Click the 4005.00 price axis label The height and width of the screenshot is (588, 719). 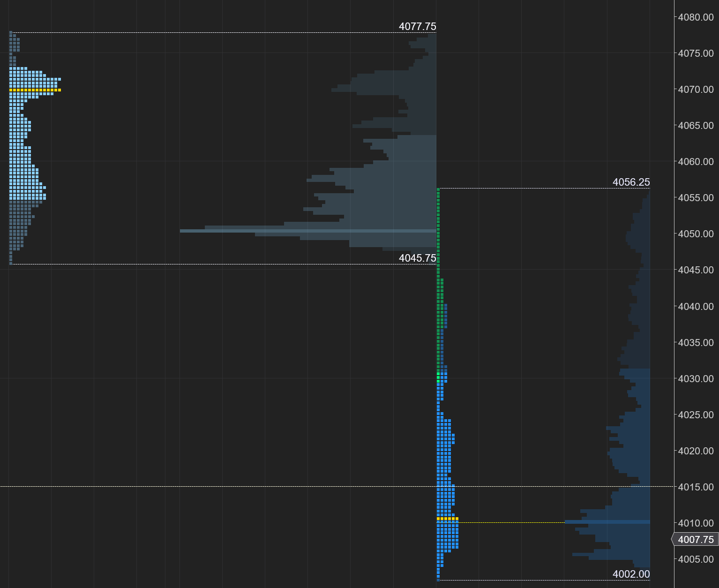coord(696,559)
